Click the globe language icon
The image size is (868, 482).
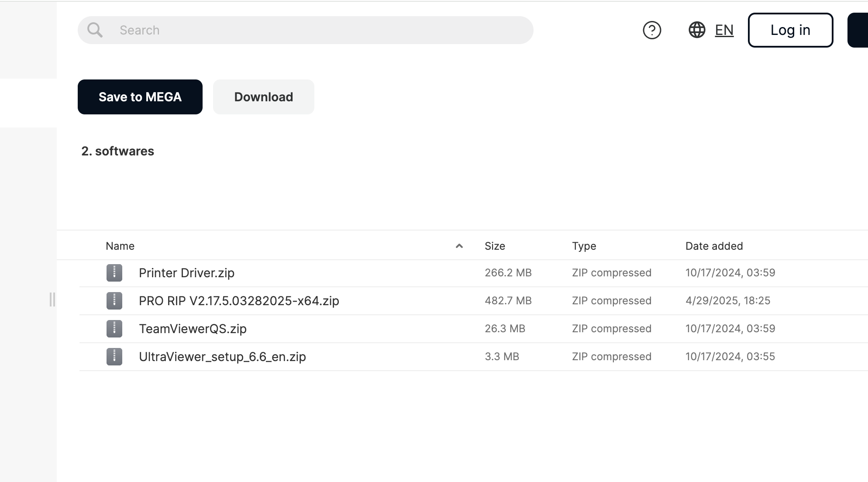click(x=697, y=30)
